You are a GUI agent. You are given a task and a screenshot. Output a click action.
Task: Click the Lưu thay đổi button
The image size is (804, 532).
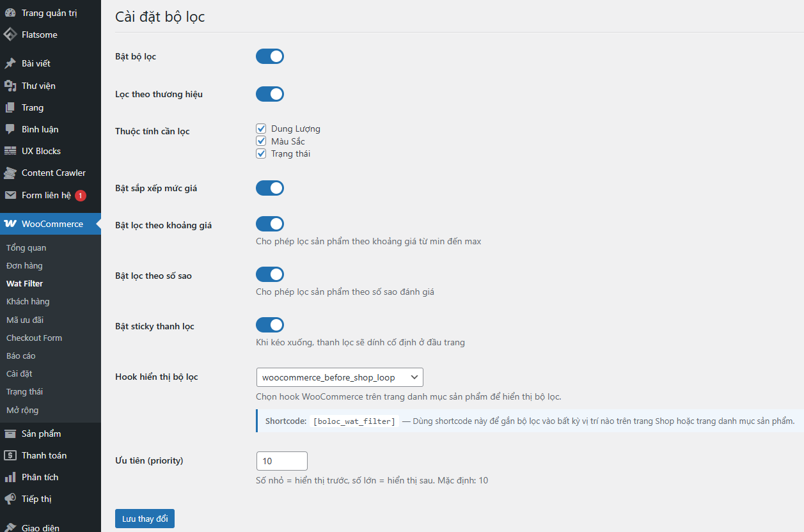coord(145,519)
